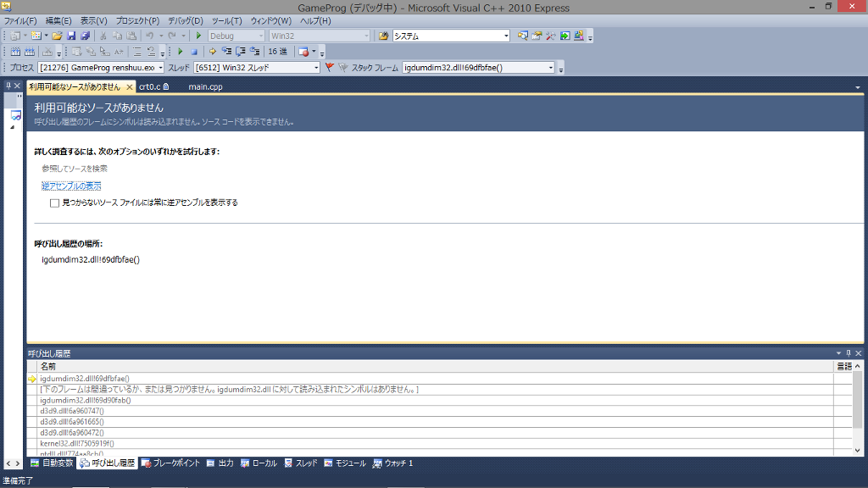Open the ブレークポイント panel tab
The width and height of the screenshot is (868, 488).
click(171, 463)
